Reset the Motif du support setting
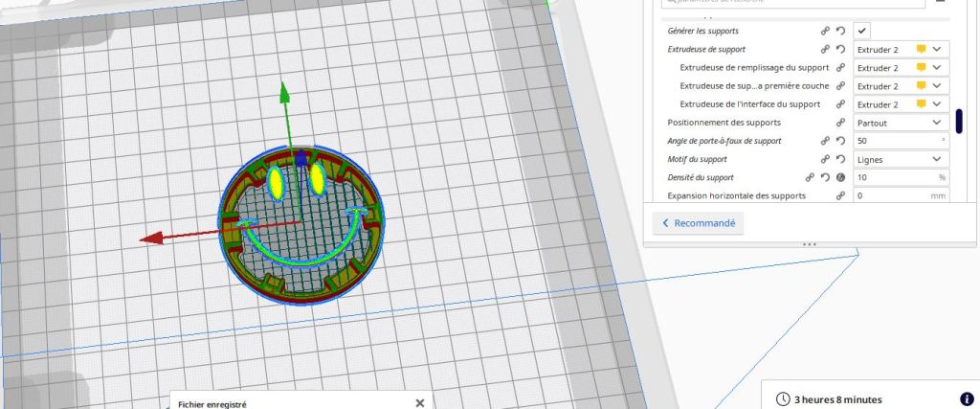The width and height of the screenshot is (980, 409). 839,159
